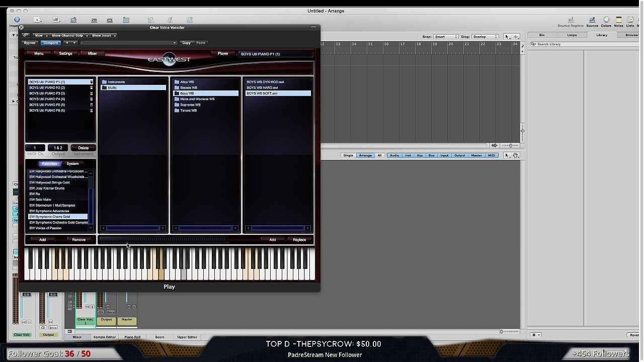This screenshot has height=362, width=644.
Task: Toggle Bypass on the plugin
Action: click(30, 43)
